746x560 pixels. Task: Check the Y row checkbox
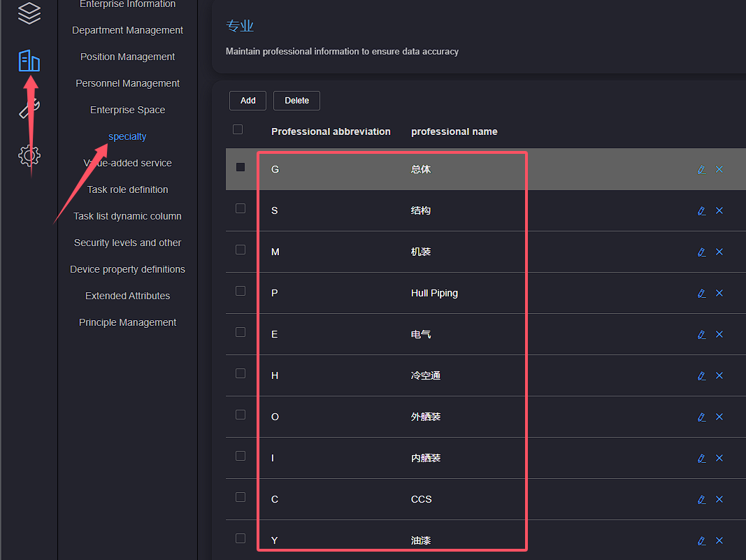[x=241, y=538]
